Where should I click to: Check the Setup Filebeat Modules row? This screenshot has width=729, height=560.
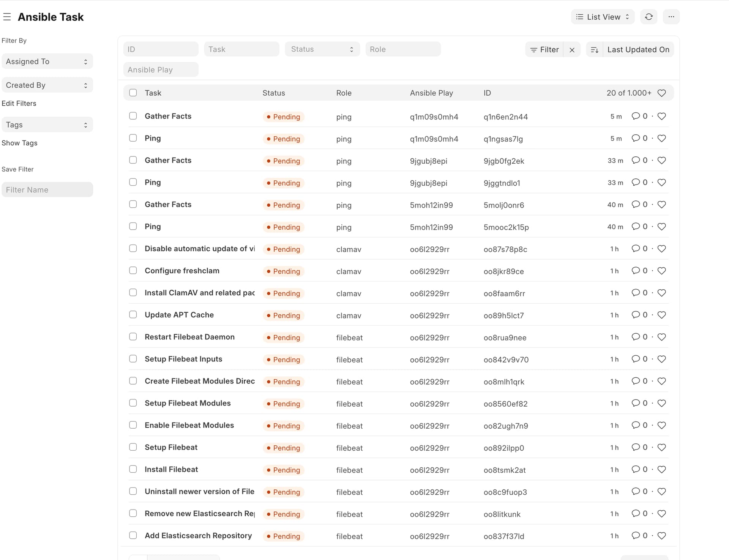pos(133,403)
